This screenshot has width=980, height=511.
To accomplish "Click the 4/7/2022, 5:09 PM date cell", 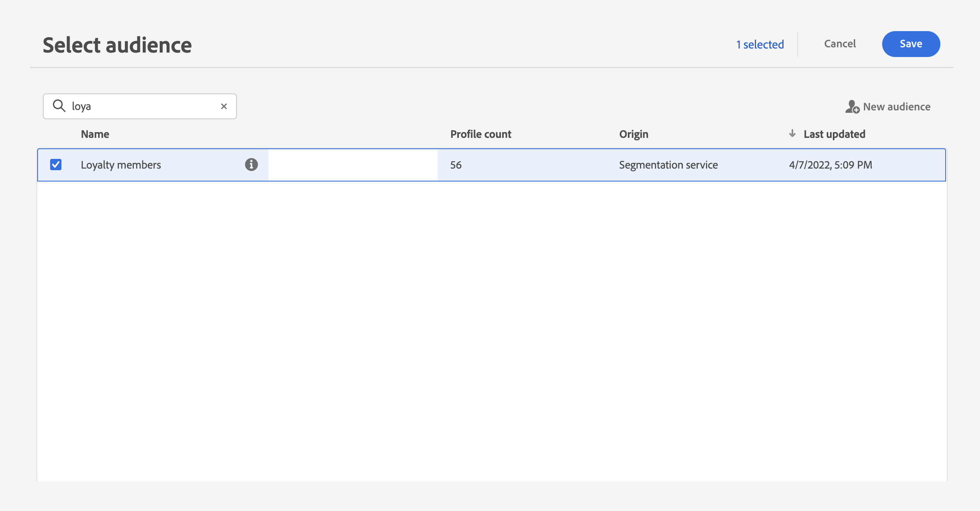I will pyautogui.click(x=830, y=165).
